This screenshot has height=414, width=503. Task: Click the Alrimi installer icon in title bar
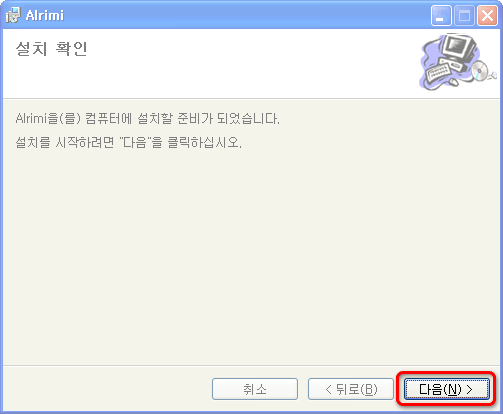(x=13, y=15)
